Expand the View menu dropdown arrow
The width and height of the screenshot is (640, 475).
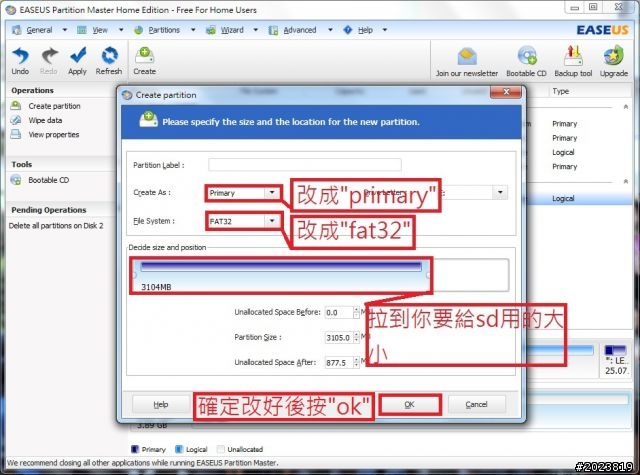[121, 30]
